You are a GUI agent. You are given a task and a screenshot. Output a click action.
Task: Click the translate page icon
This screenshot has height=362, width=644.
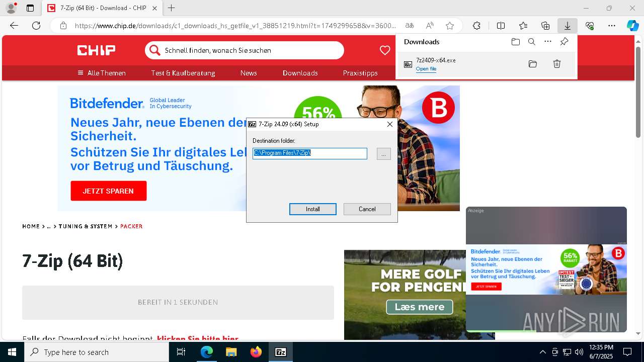click(410, 26)
